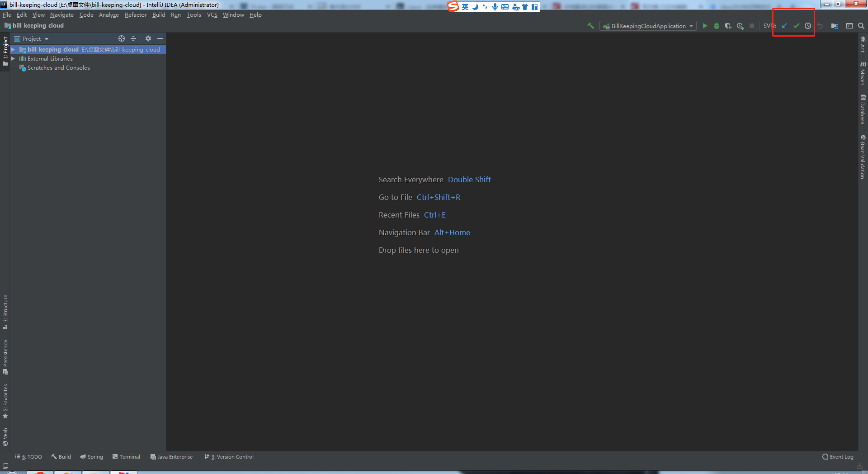This screenshot has width=868, height=474.
Task: Start debugging with the green bug icon
Action: pyautogui.click(x=717, y=26)
